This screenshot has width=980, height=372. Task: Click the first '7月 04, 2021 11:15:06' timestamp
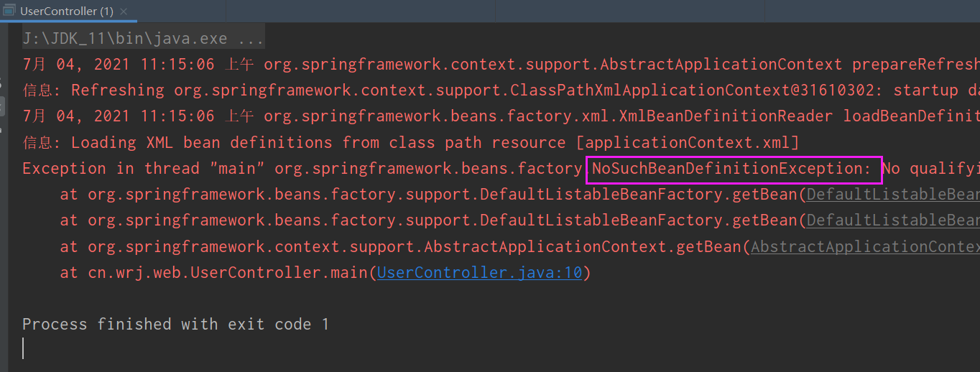coord(119,65)
